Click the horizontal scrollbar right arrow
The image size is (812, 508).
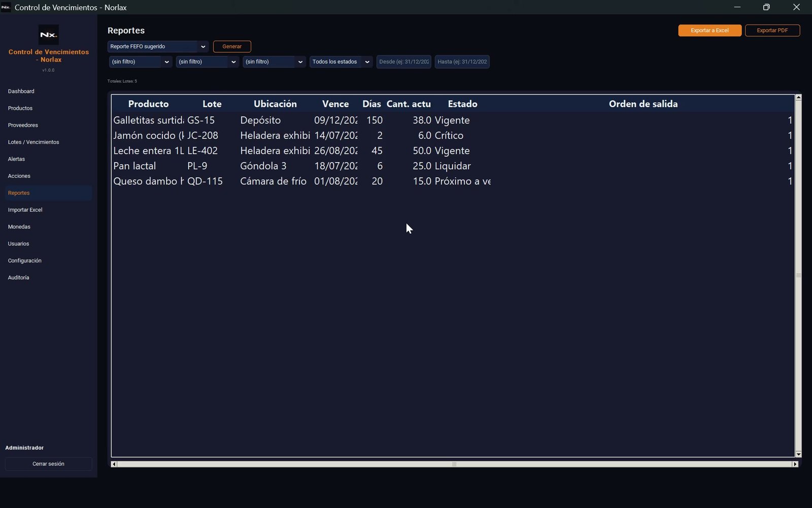795,464
